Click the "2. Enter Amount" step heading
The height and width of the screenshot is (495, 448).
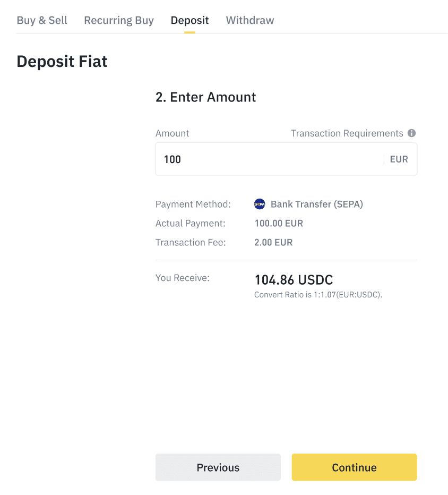click(205, 97)
